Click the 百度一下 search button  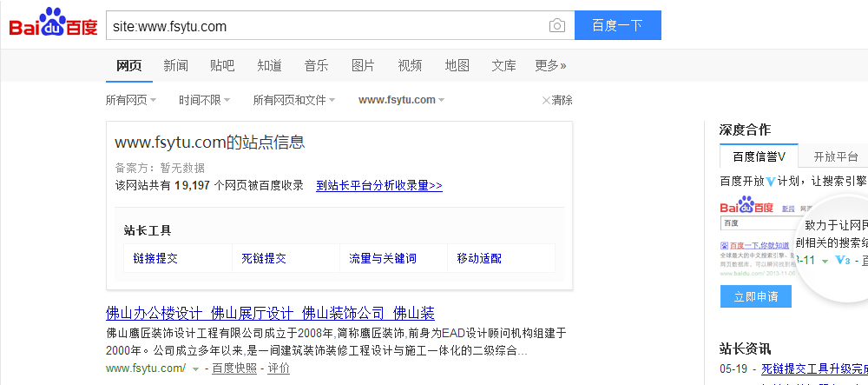pyautogui.click(x=618, y=25)
